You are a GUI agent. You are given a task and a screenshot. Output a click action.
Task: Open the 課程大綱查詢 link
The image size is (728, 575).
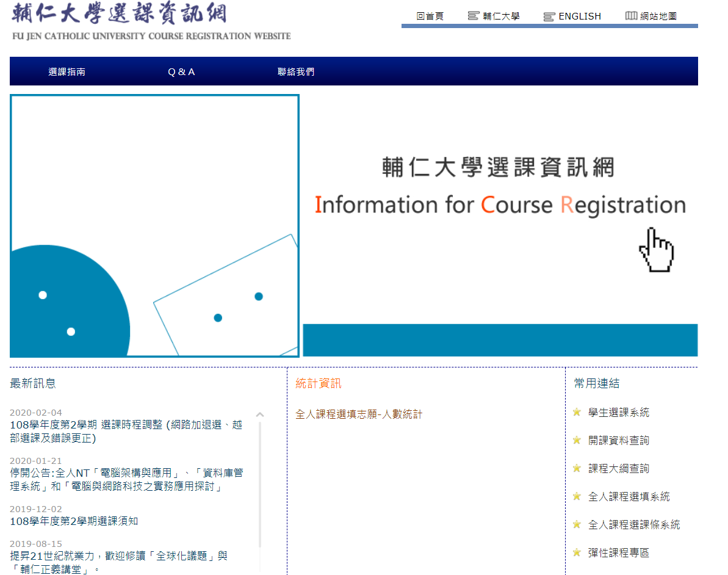tap(618, 468)
